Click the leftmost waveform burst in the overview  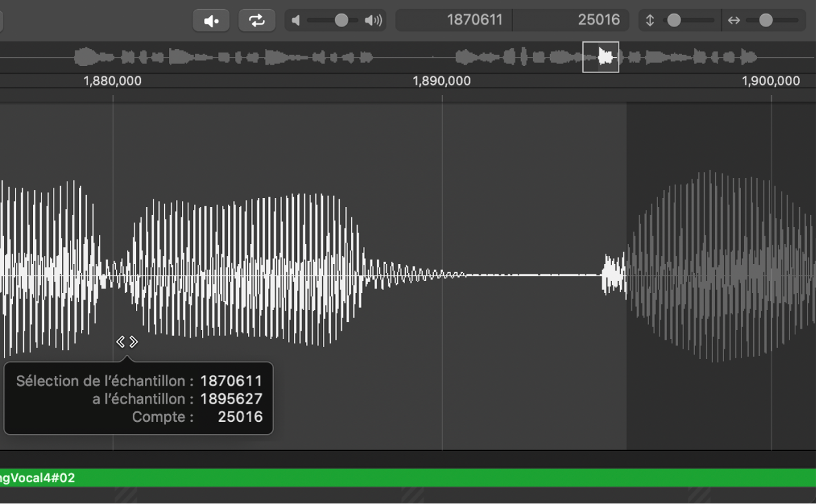(84, 57)
